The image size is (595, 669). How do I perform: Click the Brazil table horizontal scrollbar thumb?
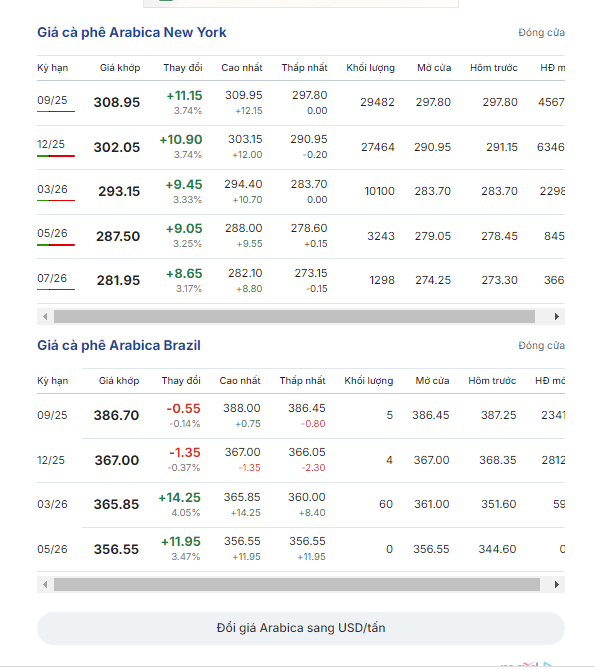click(297, 585)
